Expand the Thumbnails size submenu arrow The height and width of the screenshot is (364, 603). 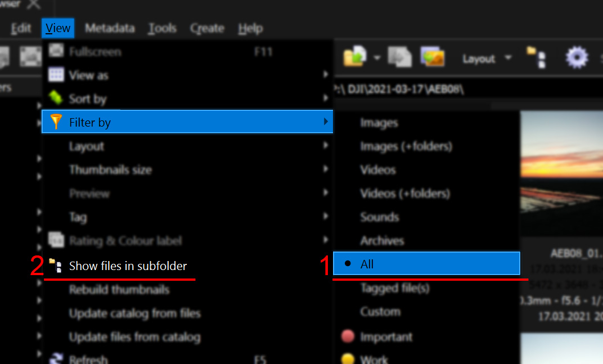point(326,169)
